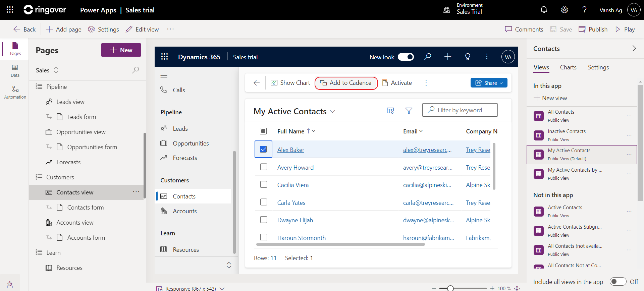Open the Power Apps waffle launcher

(x=10, y=10)
